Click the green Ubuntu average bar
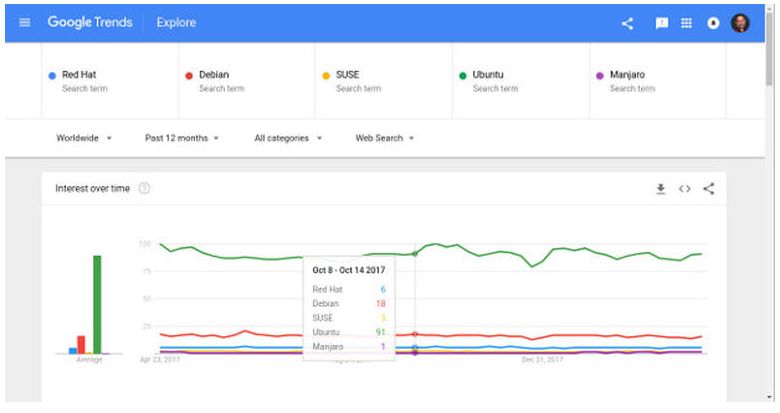The width and height of the screenshot is (780, 413). point(97,304)
